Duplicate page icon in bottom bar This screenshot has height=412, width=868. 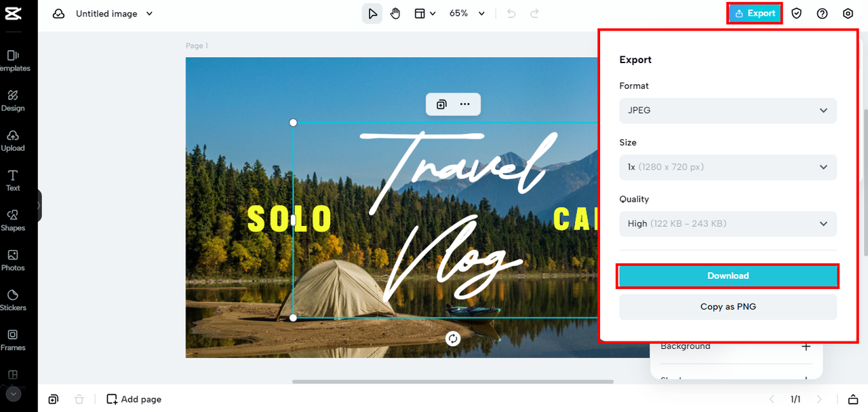[x=54, y=399]
